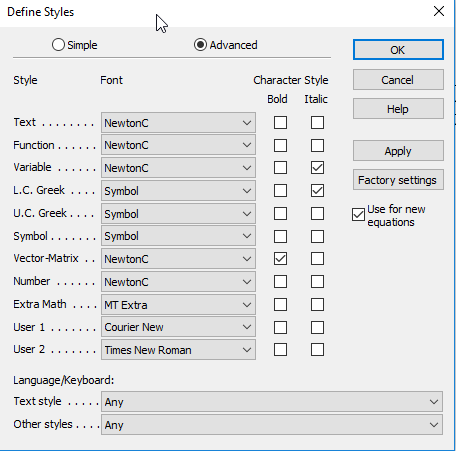Enable Bold for Variable style

(280, 168)
